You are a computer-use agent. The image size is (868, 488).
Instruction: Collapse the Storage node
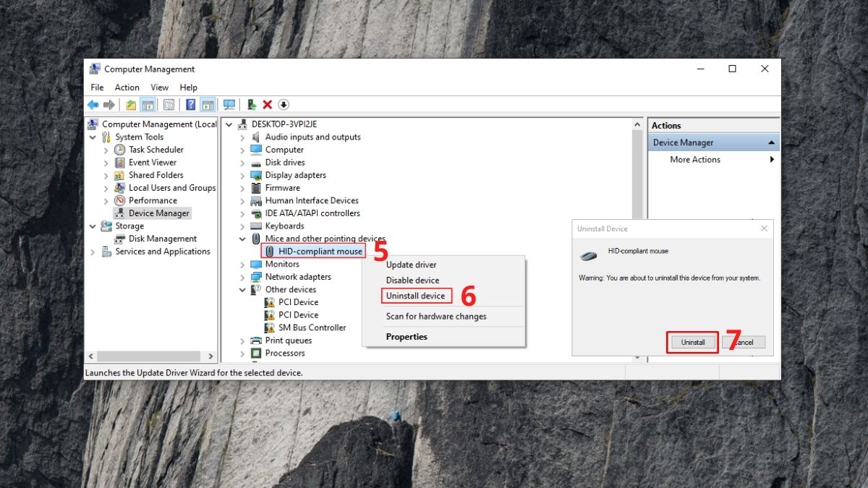[x=93, y=226]
